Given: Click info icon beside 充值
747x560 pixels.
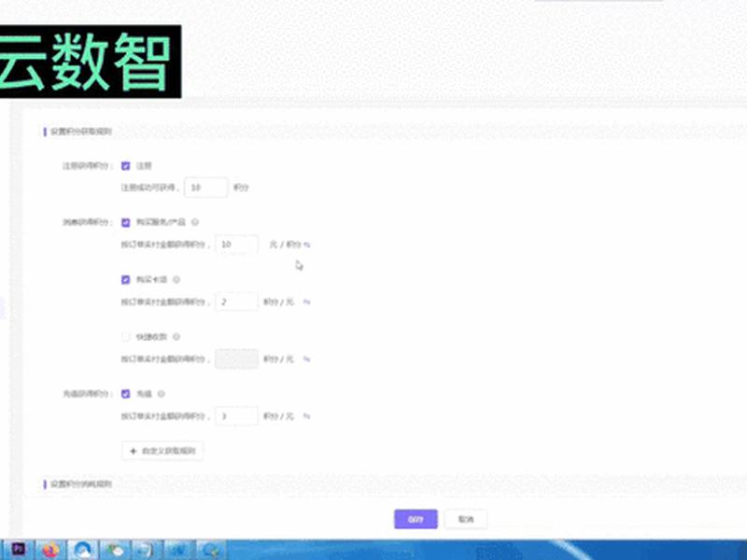Looking at the screenshot, I should [161, 394].
